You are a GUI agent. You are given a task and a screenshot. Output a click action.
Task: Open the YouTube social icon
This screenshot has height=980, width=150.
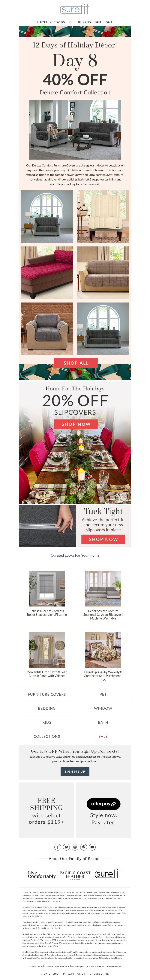click(x=92, y=847)
